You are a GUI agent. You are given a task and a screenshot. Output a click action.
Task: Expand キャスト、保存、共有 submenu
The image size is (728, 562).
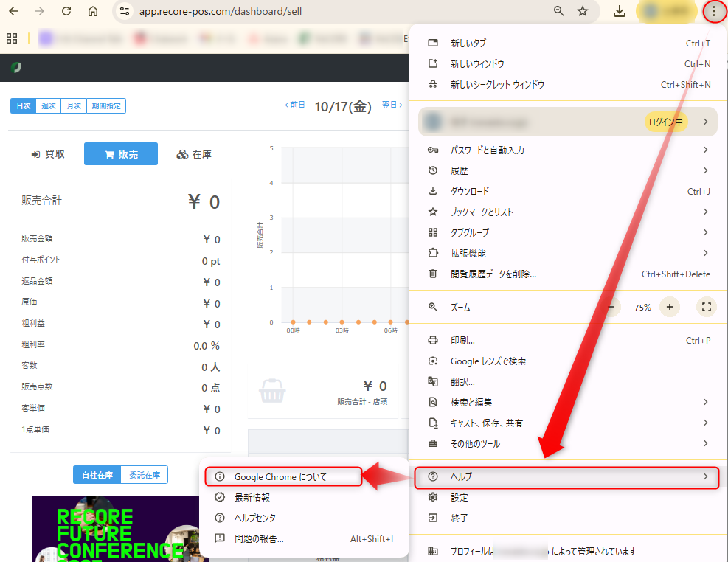pos(569,423)
